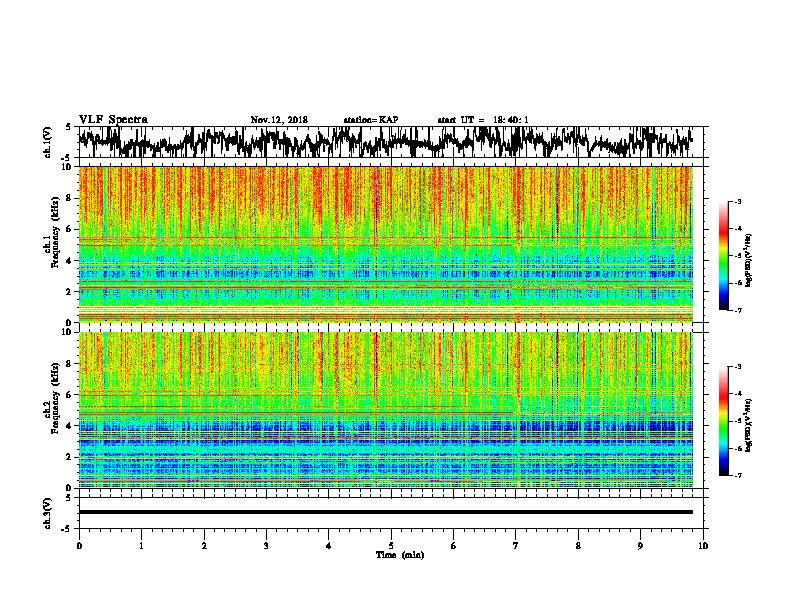This screenshot has width=792, height=612.
Task: Click the "9" minute tick label
Action: (x=640, y=546)
